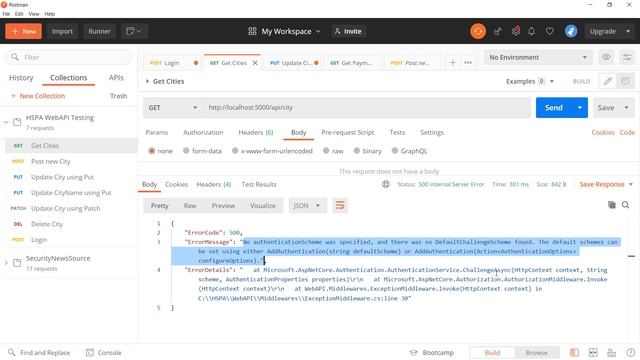Open the response Cookies tab
Viewport: 640px width, 360px height.
pyautogui.click(x=176, y=184)
